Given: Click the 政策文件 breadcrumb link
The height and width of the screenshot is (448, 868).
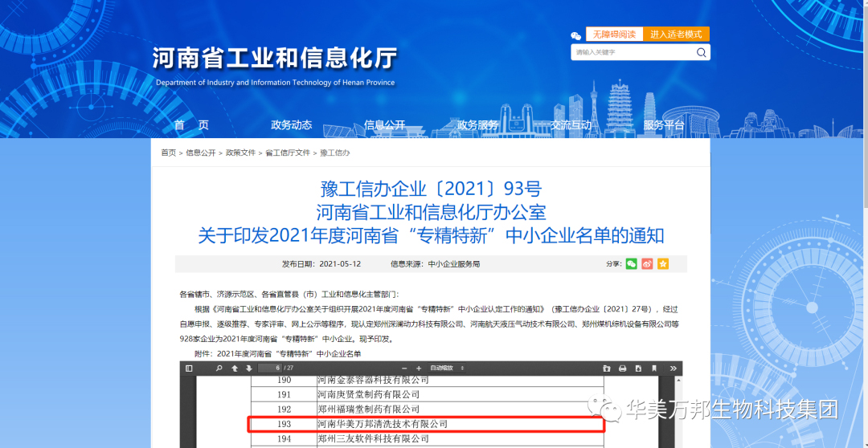Looking at the screenshot, I should point(240,153).
